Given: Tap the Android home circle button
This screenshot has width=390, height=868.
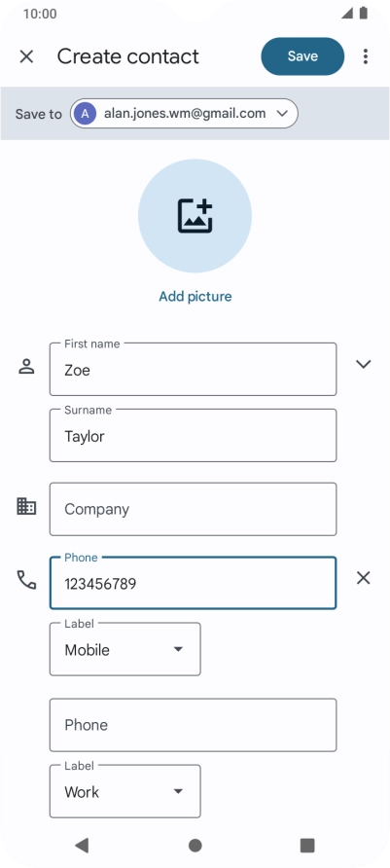Looking at the screenshot, I should [195, 845].
